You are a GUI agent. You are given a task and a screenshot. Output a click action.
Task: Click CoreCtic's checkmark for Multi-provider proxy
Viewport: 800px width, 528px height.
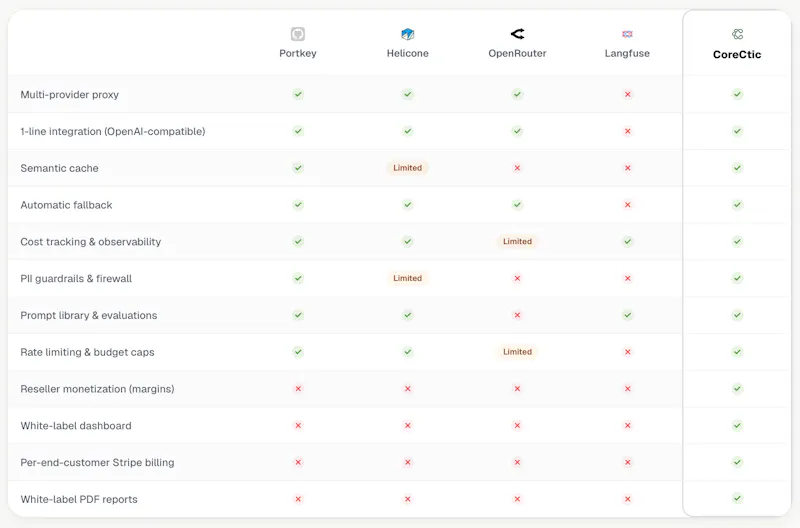click(737, 94)
